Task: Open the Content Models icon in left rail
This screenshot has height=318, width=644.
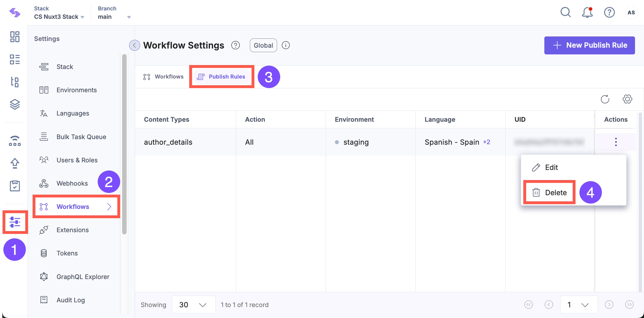Action: click(15, 82)
